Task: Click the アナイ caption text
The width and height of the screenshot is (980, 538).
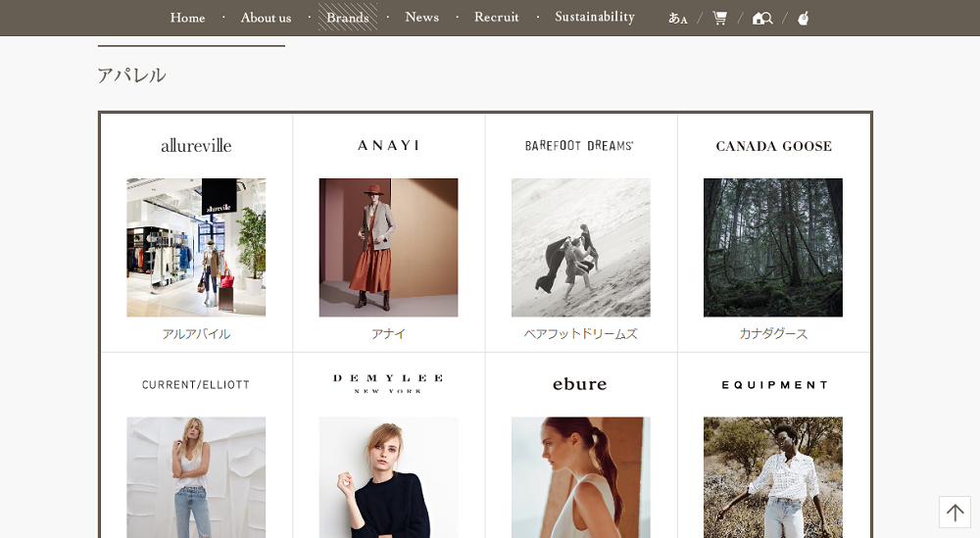Action: tap(388, 334)
